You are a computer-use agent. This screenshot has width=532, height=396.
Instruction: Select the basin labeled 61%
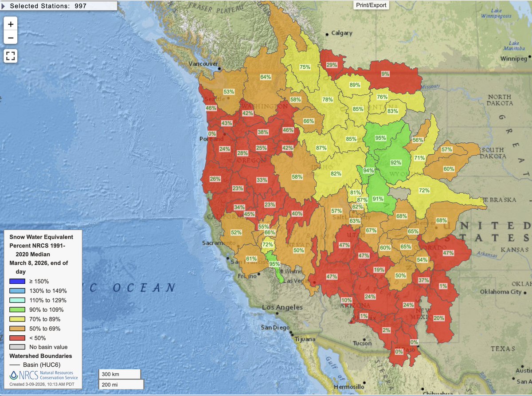pyautogui.click(x=251, y=259)
